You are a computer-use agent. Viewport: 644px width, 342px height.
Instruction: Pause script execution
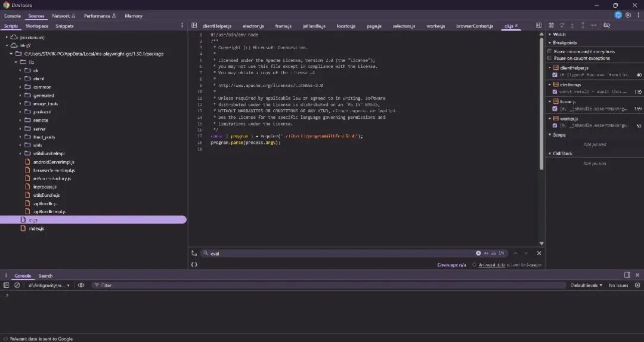tap(551, 26)
